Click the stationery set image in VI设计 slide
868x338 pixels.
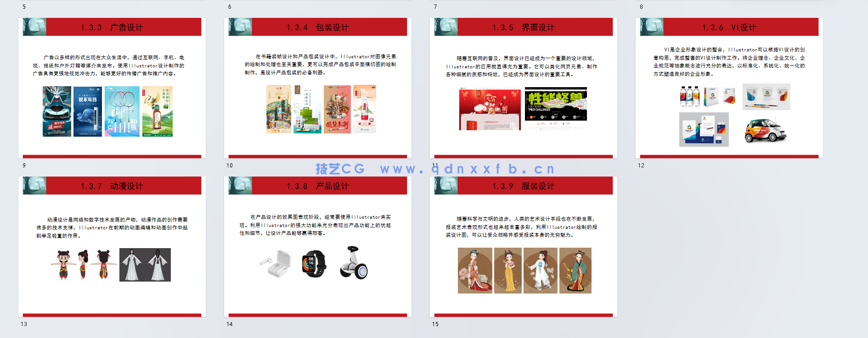[704, 129]
